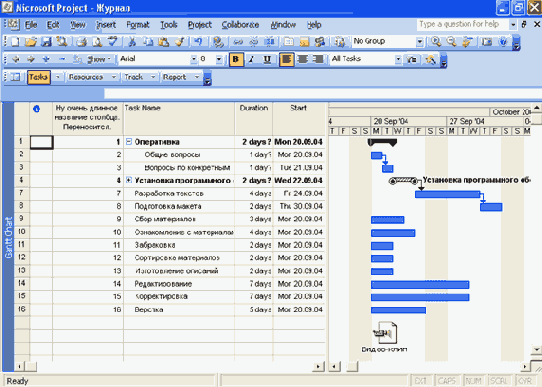Launch the Gantt Chart Wizard icon

click(x=430, y=60)
